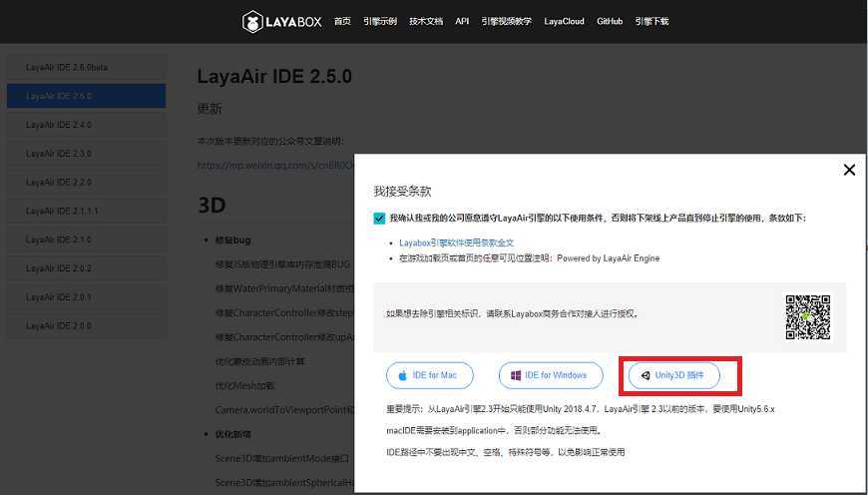Open the 首页 home menu item
This screenshot has height=495, width=868.
click(342, 22)
